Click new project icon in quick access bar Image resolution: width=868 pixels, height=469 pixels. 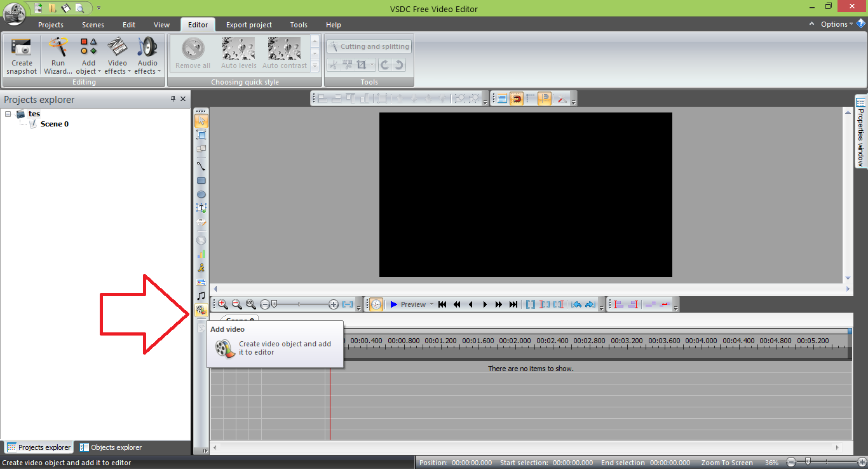coord(39,8)
